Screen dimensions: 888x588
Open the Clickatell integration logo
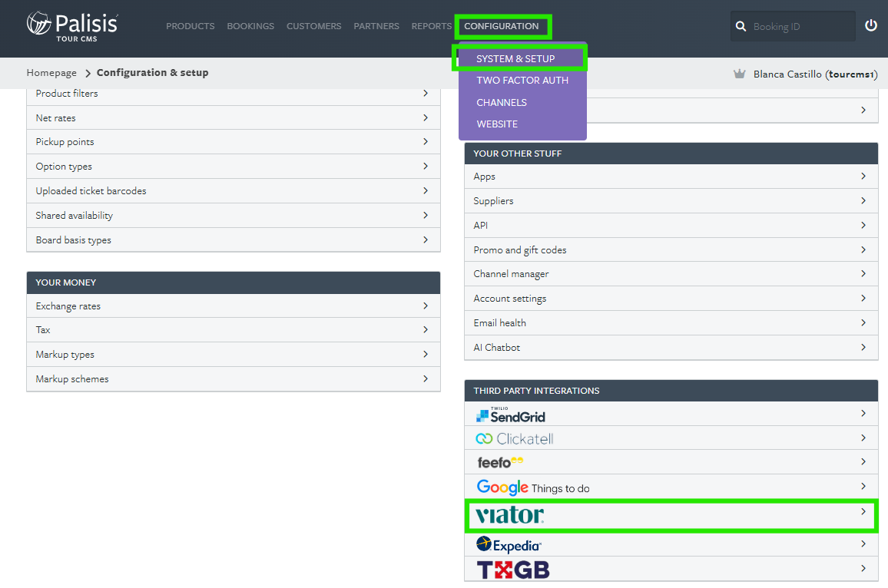[514, 438]
